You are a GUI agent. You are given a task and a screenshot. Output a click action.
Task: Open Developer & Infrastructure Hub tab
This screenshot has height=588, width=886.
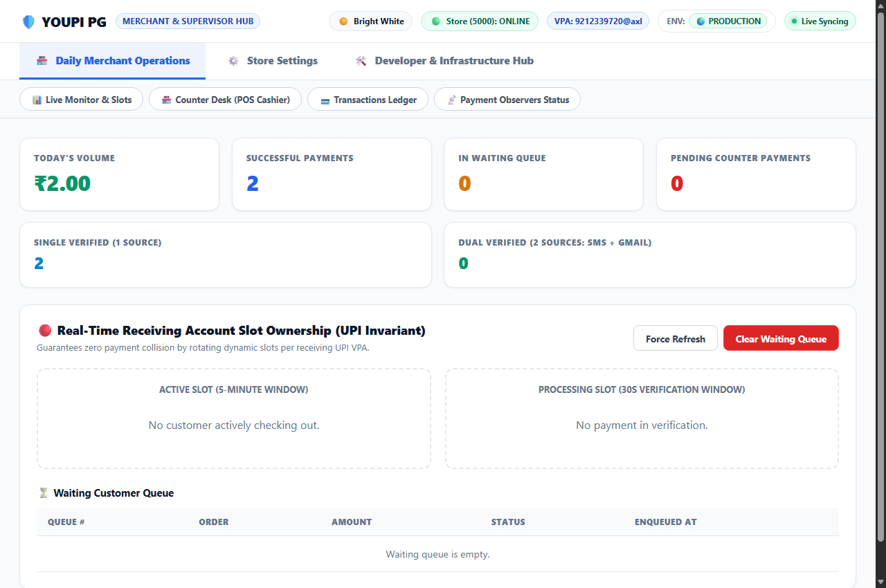444,61
